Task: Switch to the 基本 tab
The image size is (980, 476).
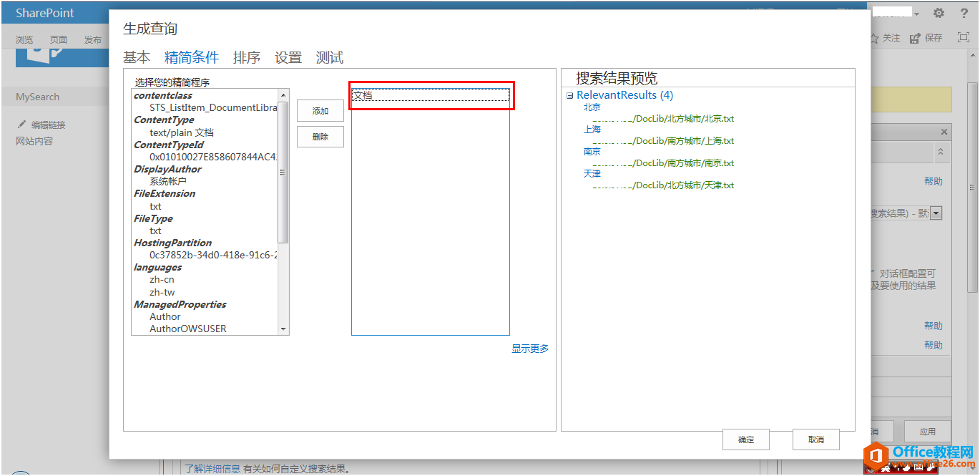Action: point(137,58)
